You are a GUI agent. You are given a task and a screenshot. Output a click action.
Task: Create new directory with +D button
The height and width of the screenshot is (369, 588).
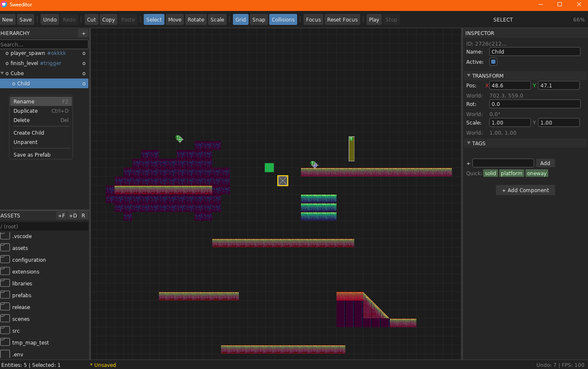[73, 216]
